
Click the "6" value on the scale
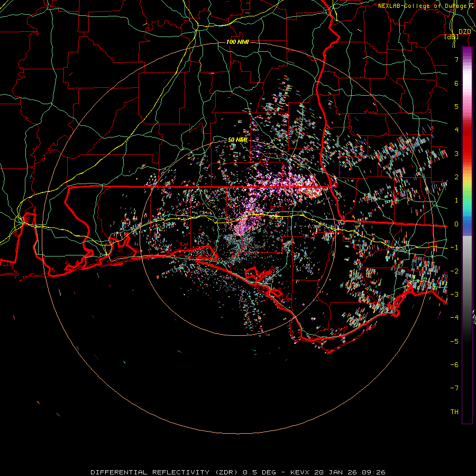(456, 83)
